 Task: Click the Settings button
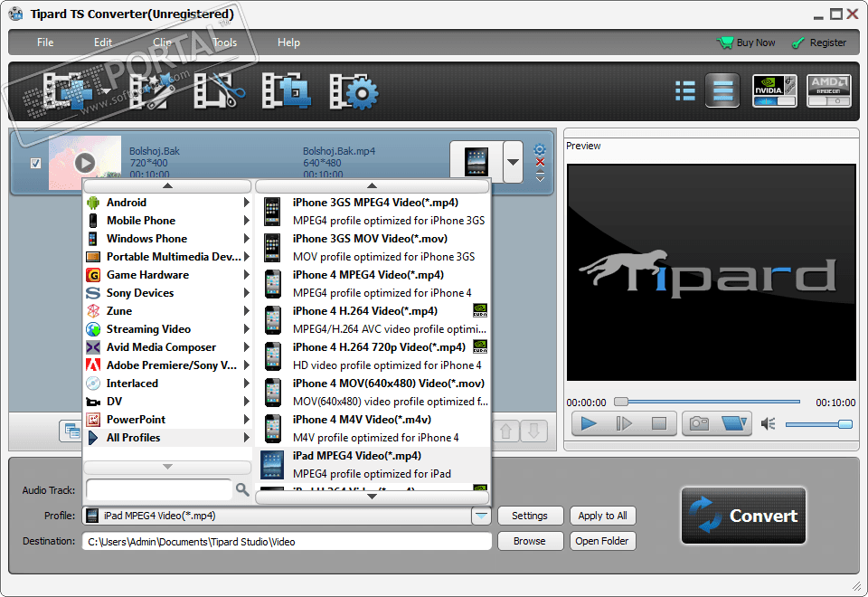pyautogui.click(x=530, y=516)
